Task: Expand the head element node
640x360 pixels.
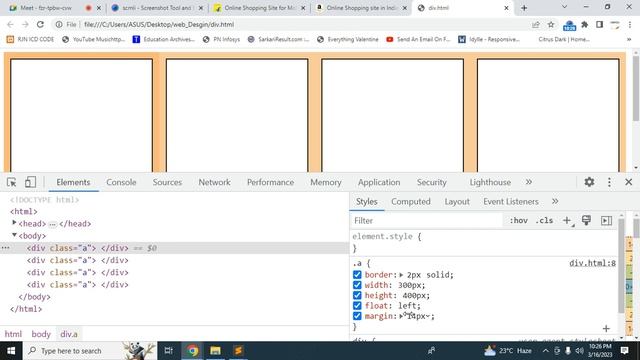Action: tap(14, 223)
